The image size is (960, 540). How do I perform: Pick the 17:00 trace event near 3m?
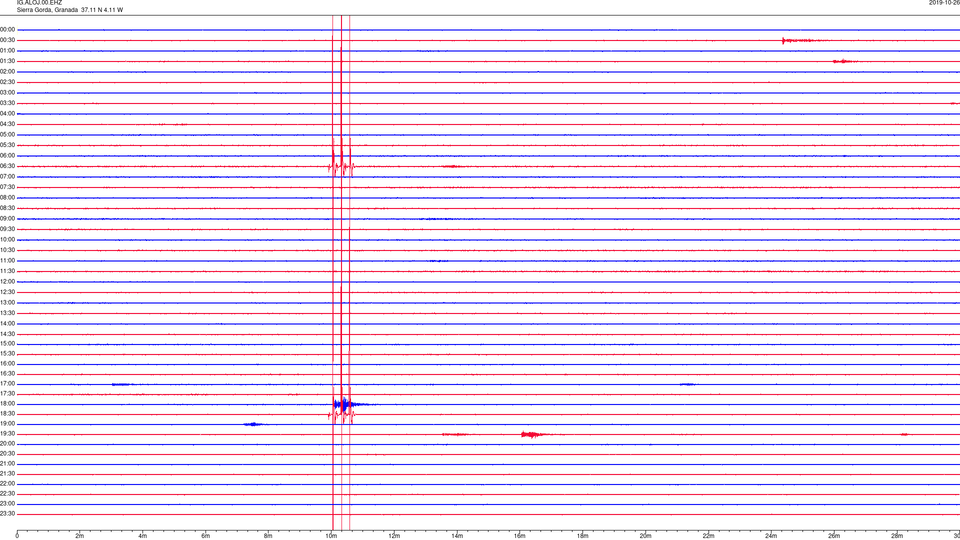point(121,384)
